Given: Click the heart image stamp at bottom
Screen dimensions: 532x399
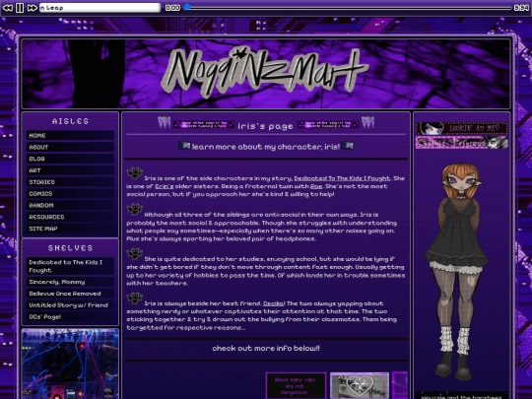Looking at the screenshot, I should pyautogui.click(x=360, y=386).
